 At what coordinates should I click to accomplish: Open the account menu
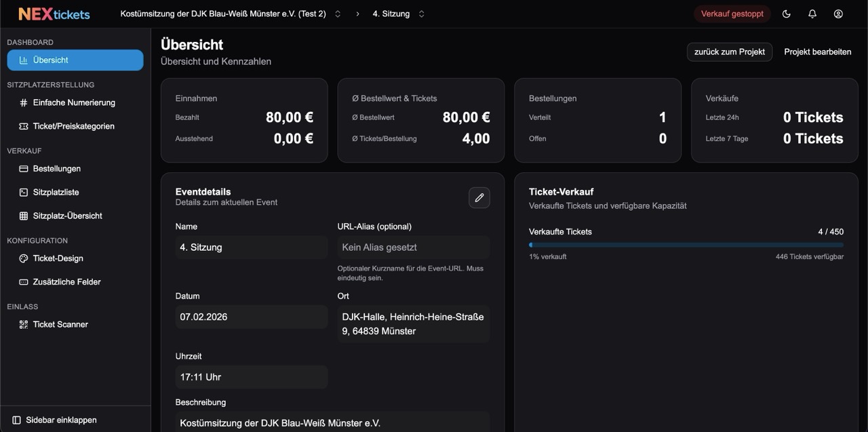click(838, 13)
